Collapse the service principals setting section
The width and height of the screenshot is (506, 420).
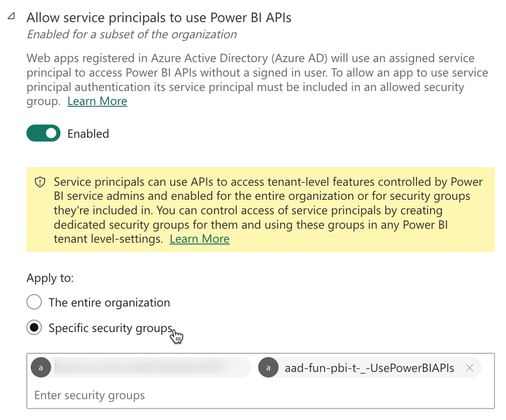click(x=11, y=17)
